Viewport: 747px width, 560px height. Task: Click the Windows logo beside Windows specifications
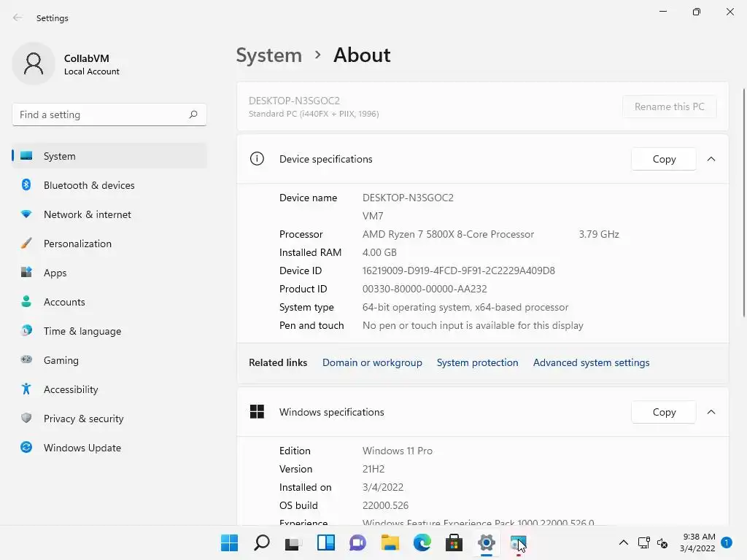point(257,411)
